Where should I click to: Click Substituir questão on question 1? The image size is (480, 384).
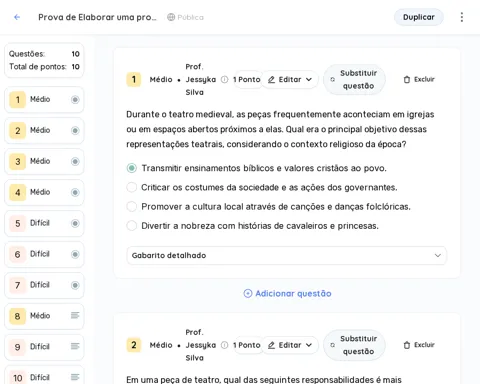coord(354,79)
